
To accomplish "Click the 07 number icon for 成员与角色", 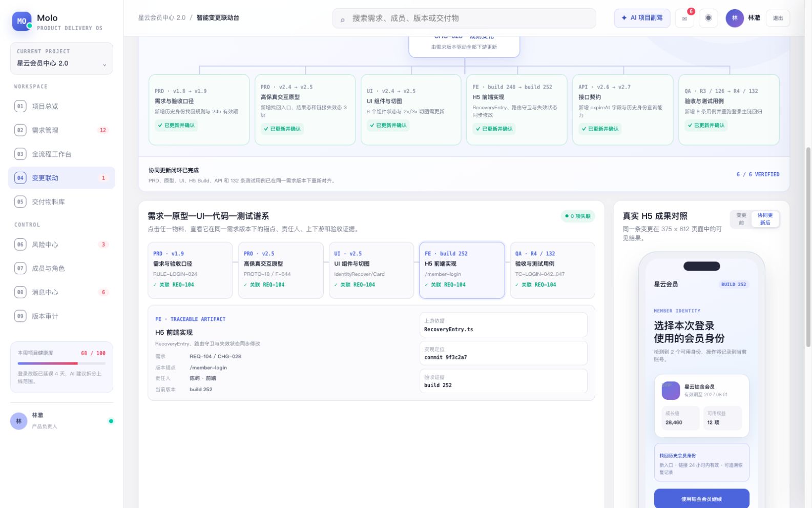I will 20,268.
